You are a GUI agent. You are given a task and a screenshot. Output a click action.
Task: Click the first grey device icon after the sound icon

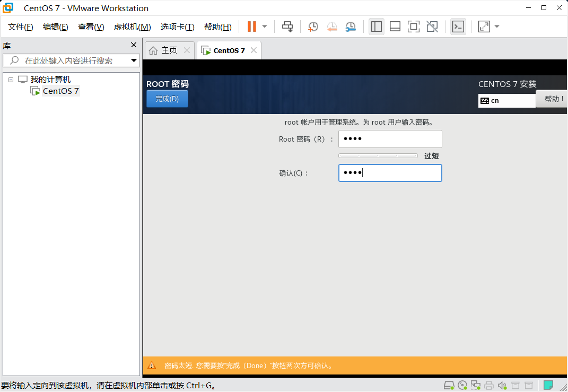tap(515, 385)
